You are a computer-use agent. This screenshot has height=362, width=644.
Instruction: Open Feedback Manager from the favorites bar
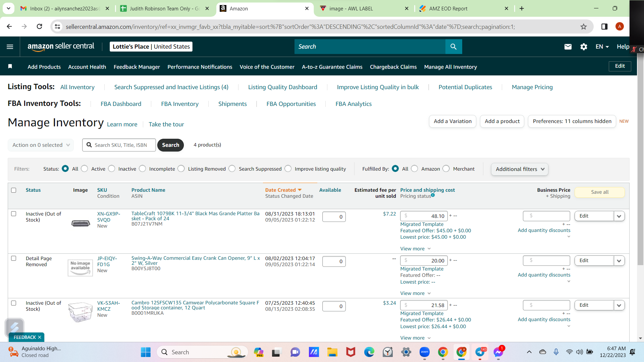point(137,67)
